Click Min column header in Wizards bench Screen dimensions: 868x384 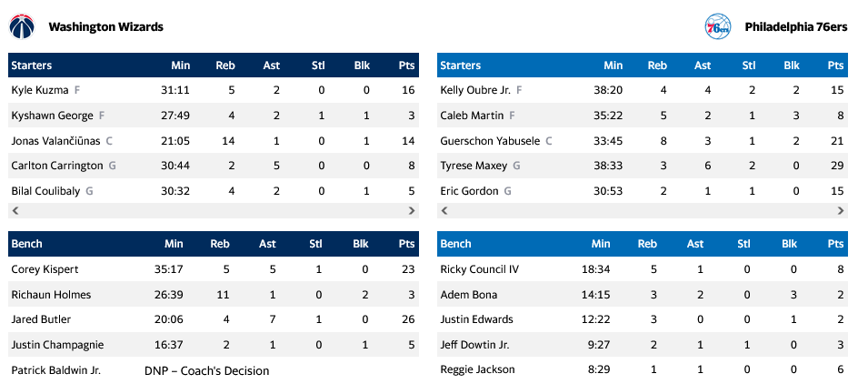coord(174,244)
